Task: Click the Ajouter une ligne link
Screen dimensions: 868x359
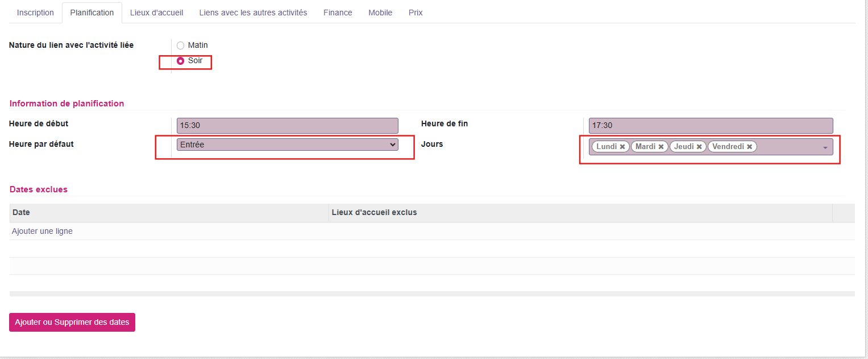Action: tap(42, 232)
